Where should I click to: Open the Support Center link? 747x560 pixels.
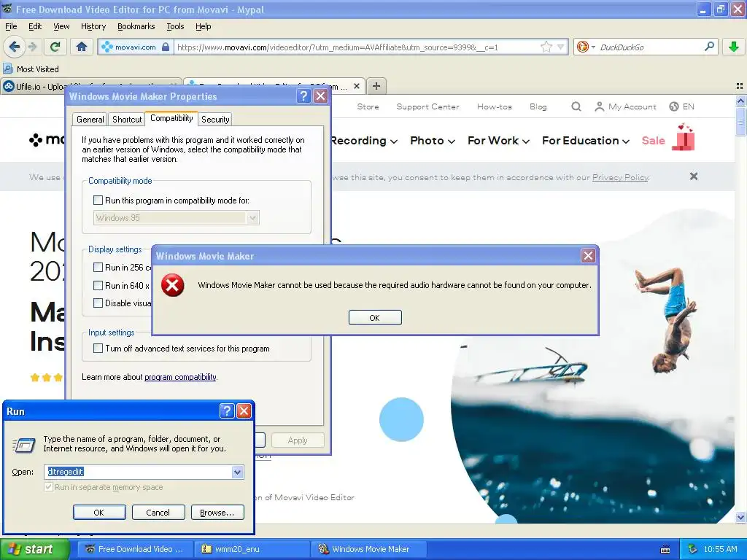pyautogui.click(x=427, y=106)
